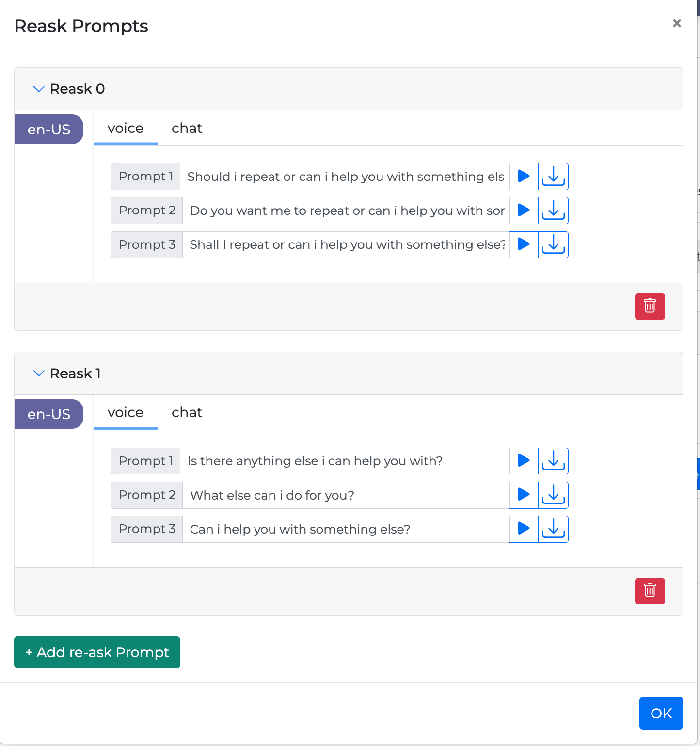Delete Reask 1 using trash icon
This screenshot has width=700, height=746.
click(650, 591)
